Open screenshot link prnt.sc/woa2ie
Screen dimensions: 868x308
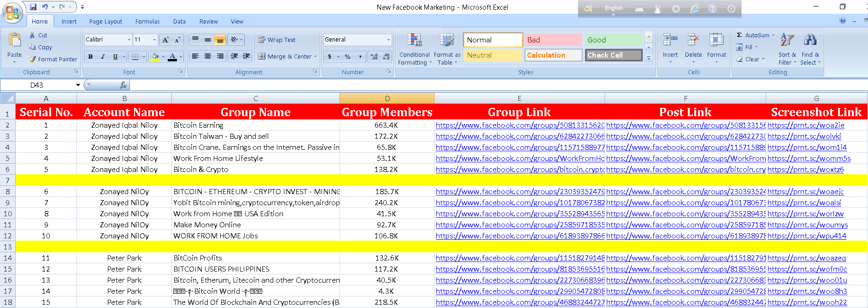[x=806, y=125]
